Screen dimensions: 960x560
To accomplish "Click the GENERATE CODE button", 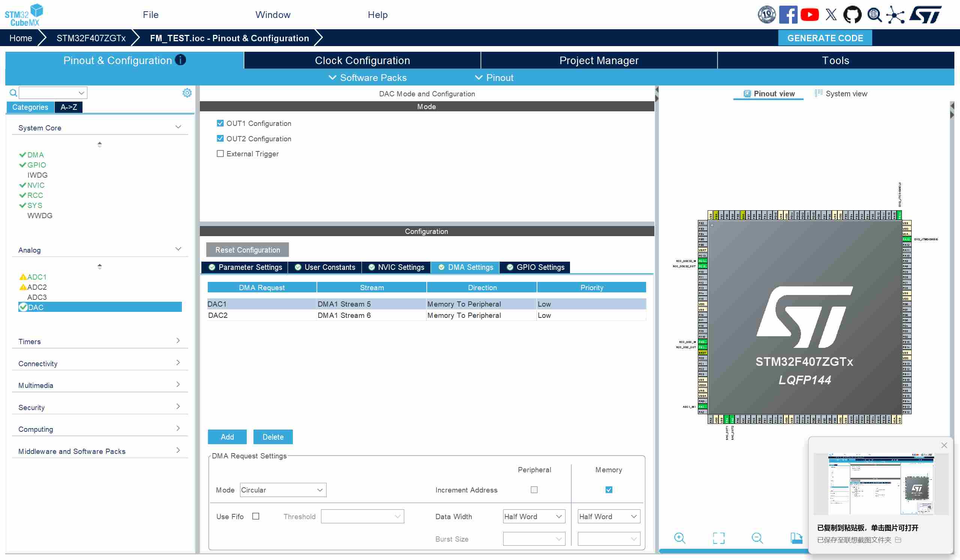I will [825, 38].
